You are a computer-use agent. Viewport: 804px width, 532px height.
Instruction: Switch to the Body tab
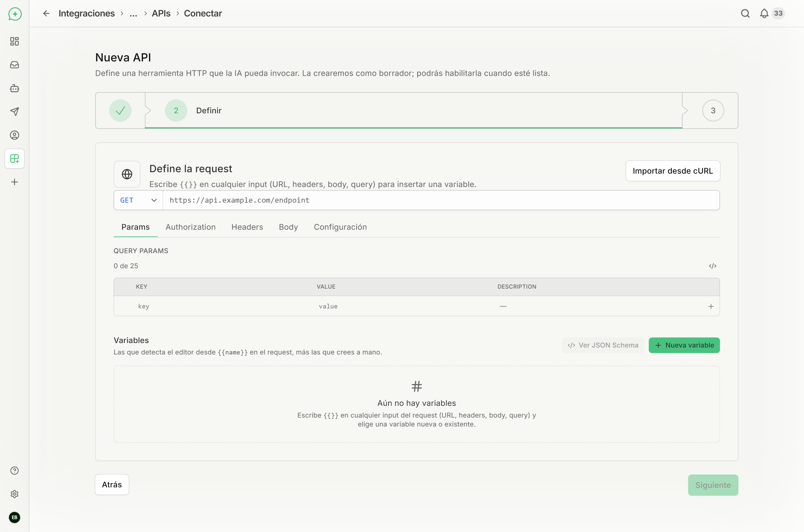tap(288, 227)
